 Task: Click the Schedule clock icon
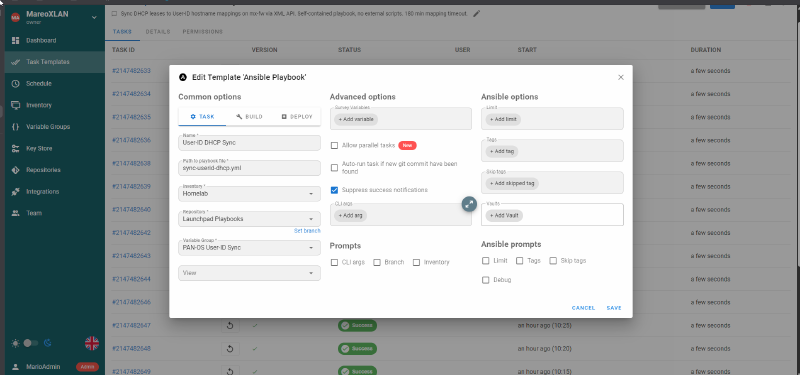pyautogui.click(x=15, y=83)
